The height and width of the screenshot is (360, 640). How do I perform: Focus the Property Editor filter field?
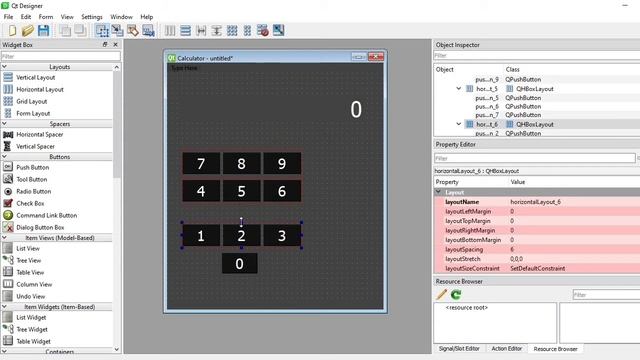(535, 158)
